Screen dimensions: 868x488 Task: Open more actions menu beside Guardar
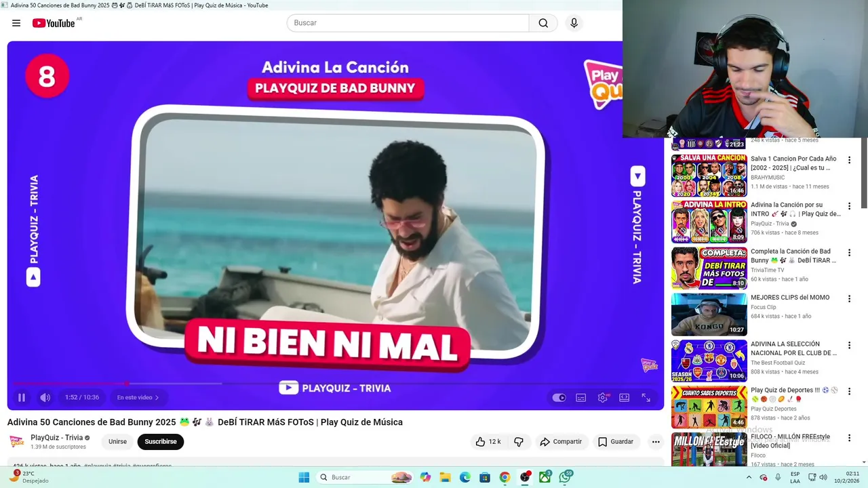tap(656, 442)
